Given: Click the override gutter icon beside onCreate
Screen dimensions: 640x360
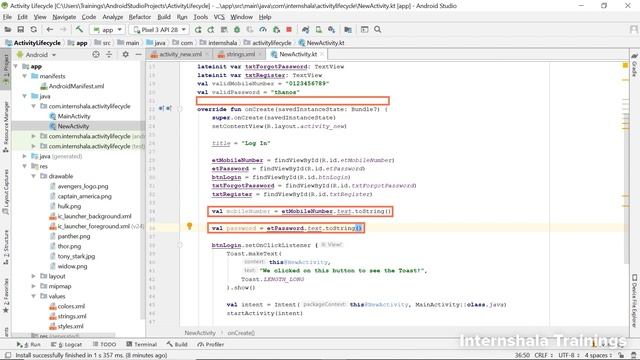Looking at the screenshot, I should (162, 109).
